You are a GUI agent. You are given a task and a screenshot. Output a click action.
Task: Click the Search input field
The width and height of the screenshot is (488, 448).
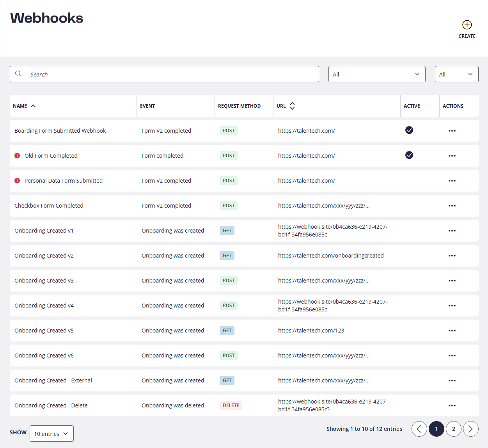172,74
